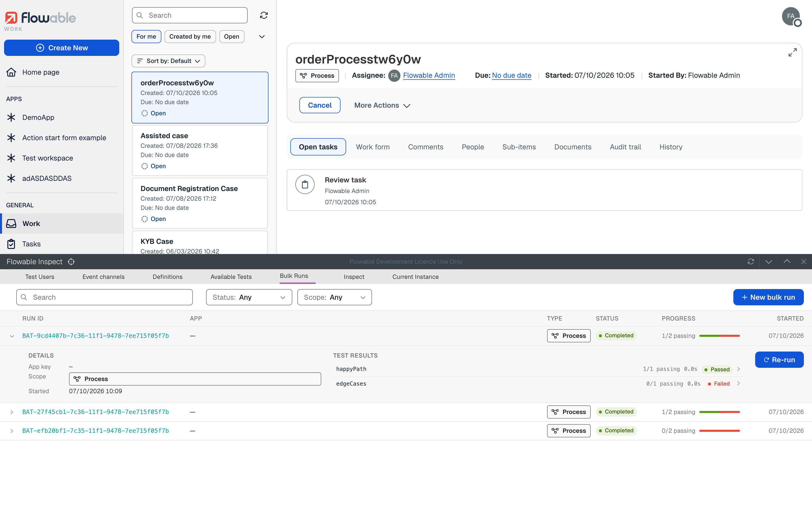Collapse the BAT-9cd4407b run row
Viewport: 812px width, 508px height.
coord(12,336)
